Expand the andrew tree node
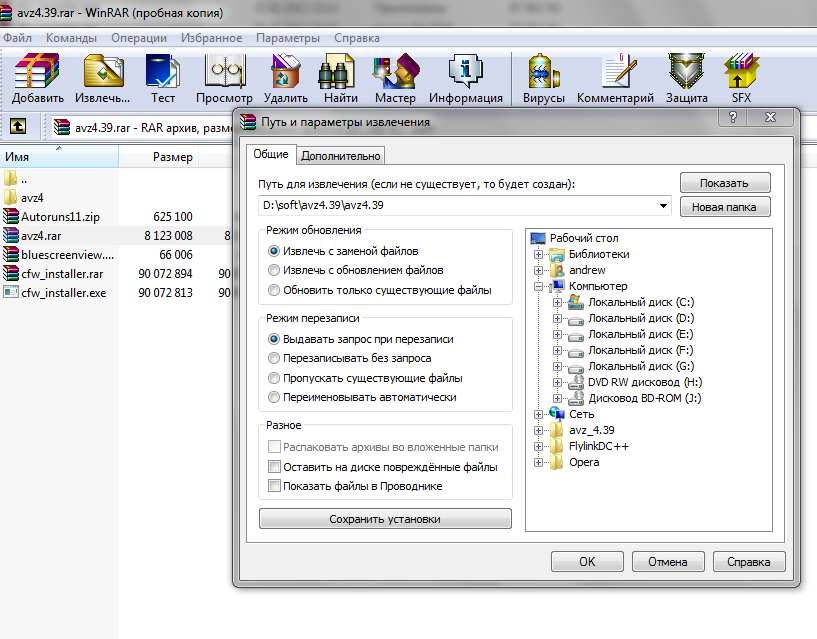Viewport: 817px width, 639px height. coord(538,271)
